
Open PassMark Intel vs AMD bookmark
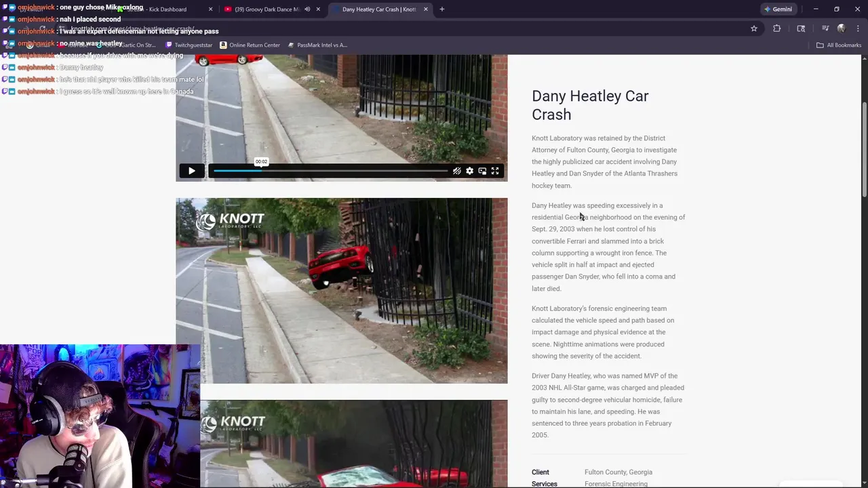[x=317, y=45]
